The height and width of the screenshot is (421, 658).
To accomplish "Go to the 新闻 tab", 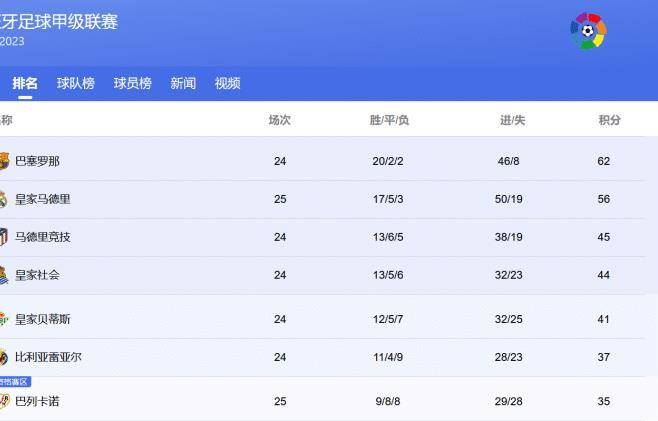I will tap(183, 83).
